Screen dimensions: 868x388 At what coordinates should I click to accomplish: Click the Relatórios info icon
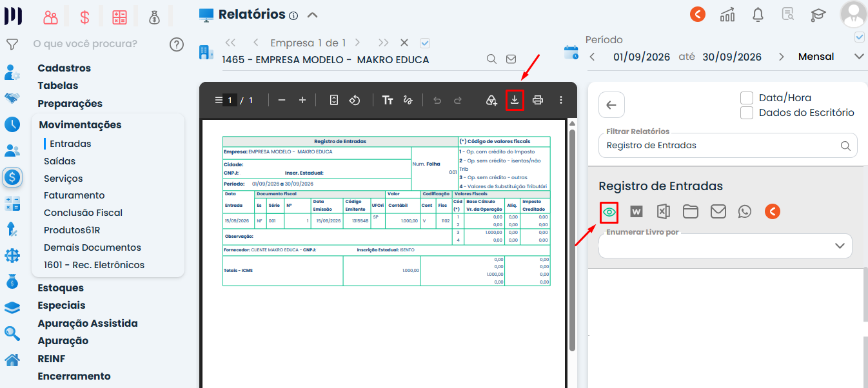(x=294, y=15)
